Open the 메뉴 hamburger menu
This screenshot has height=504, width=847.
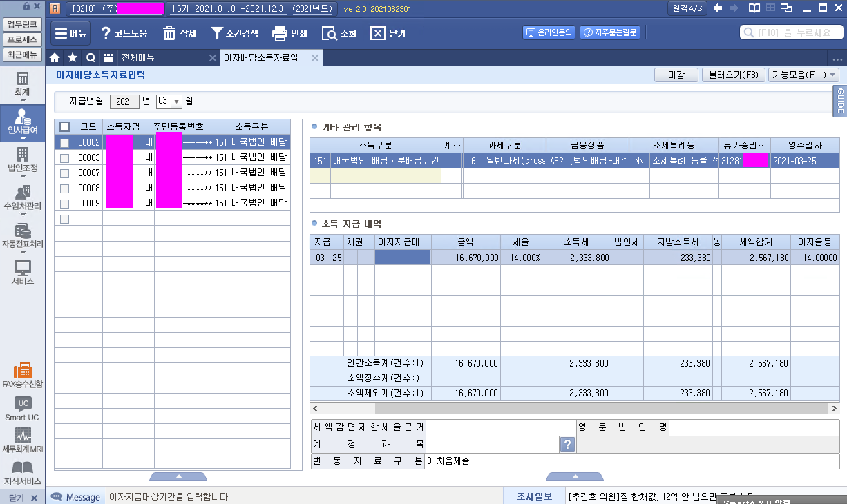click(70, 33)
